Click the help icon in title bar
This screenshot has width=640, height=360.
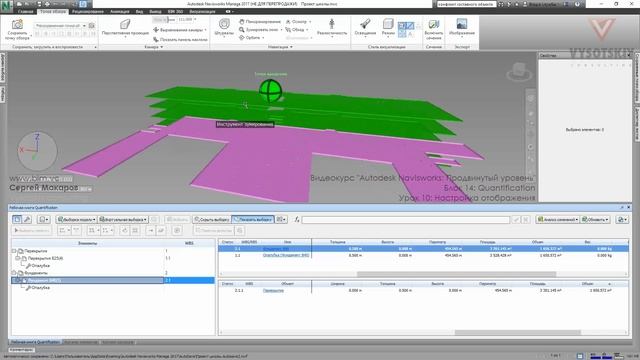coord(577,4)
